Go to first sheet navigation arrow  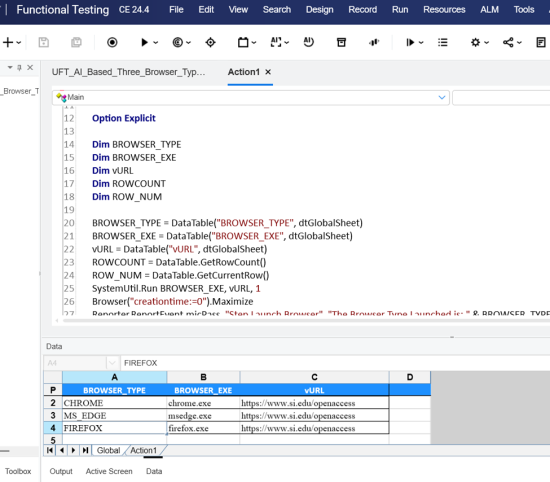point(50,450)
